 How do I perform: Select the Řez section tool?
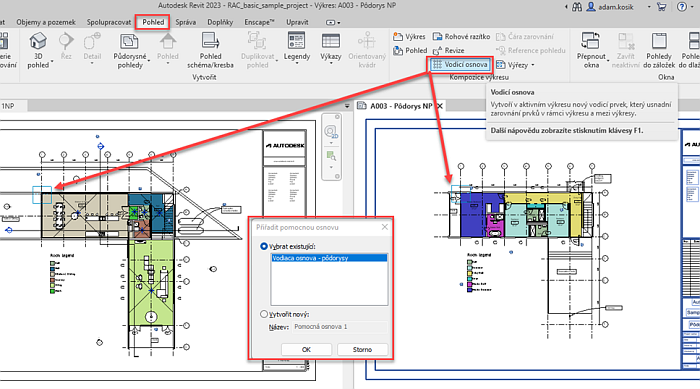[66, 47]
